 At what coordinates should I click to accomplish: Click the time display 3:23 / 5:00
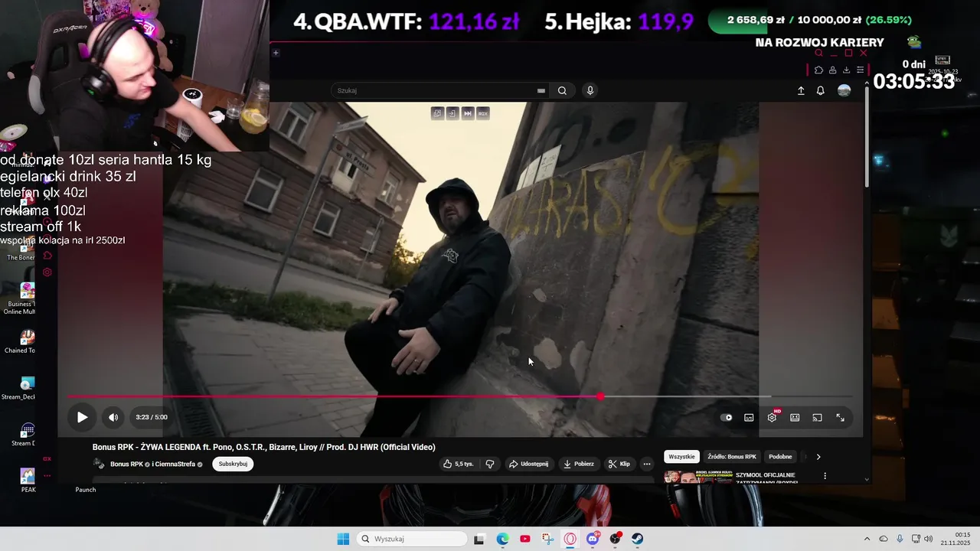[x=152, y=417]
